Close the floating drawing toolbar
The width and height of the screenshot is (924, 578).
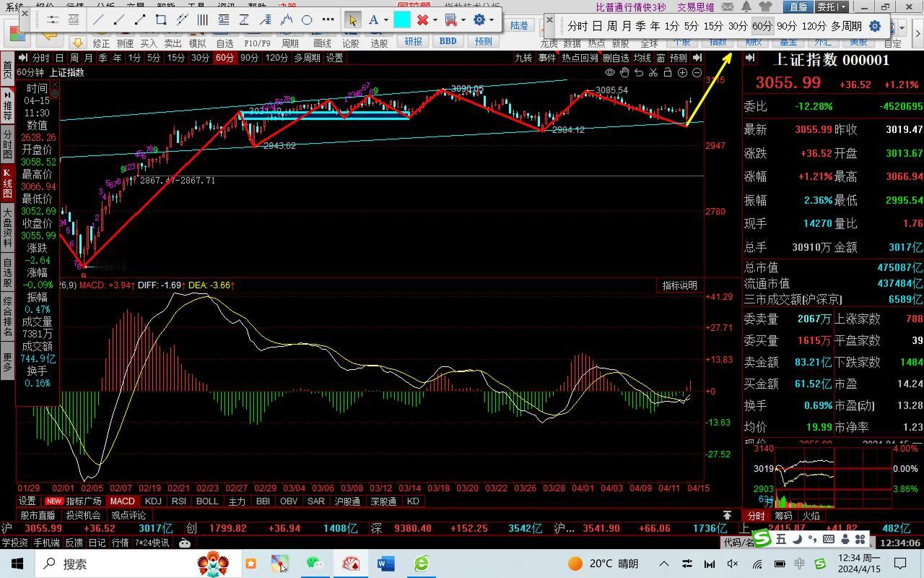click(26, 14)
